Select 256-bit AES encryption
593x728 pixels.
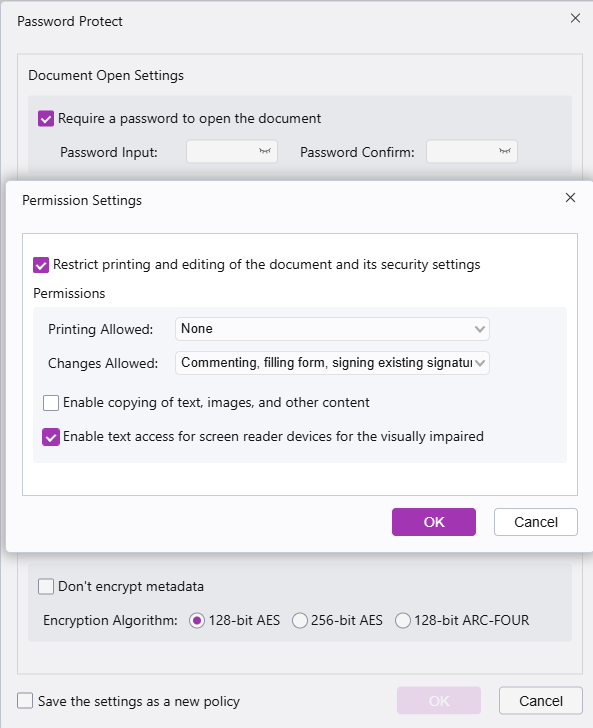tap(300, 621)
